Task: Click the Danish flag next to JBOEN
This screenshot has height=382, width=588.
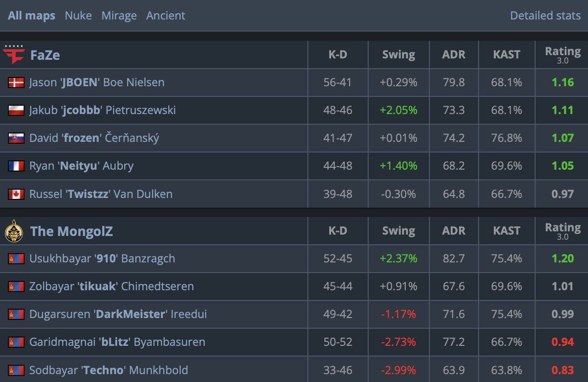Action: [x=16, y=83]
